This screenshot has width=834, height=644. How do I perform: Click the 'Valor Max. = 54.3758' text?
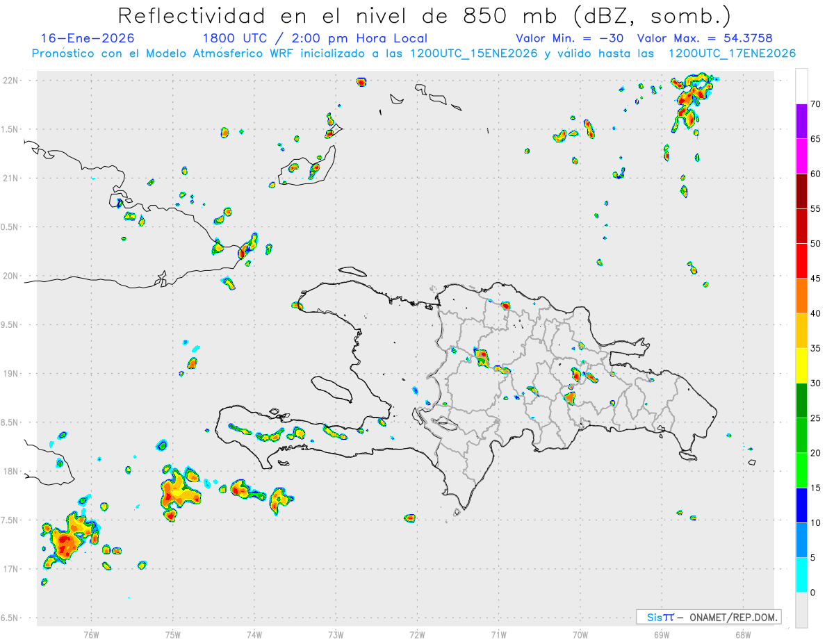click(705, 38)
